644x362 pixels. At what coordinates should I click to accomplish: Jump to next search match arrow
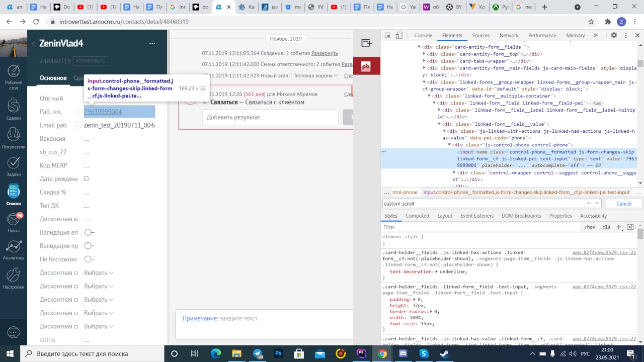coord(597,203)
